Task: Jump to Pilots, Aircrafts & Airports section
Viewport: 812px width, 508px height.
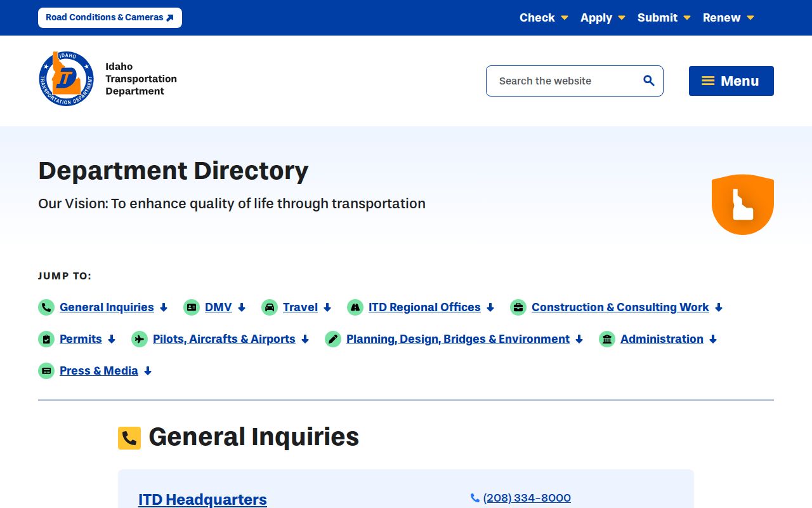Action: pos(224,339)
